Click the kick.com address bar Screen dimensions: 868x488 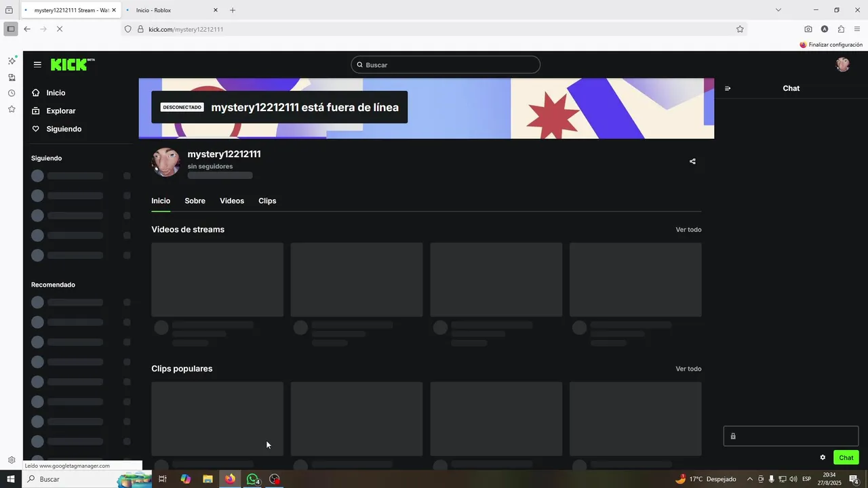pos(434,29)
